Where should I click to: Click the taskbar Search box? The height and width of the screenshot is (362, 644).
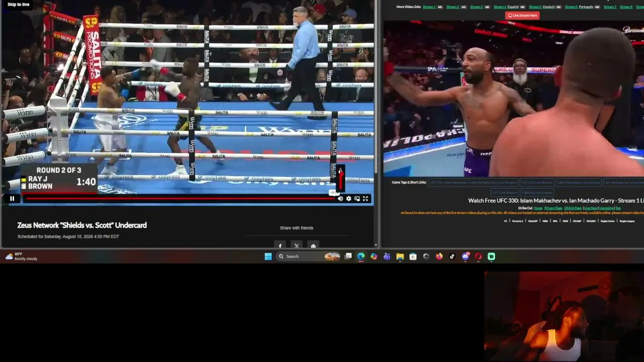click(x=308, y=256)
